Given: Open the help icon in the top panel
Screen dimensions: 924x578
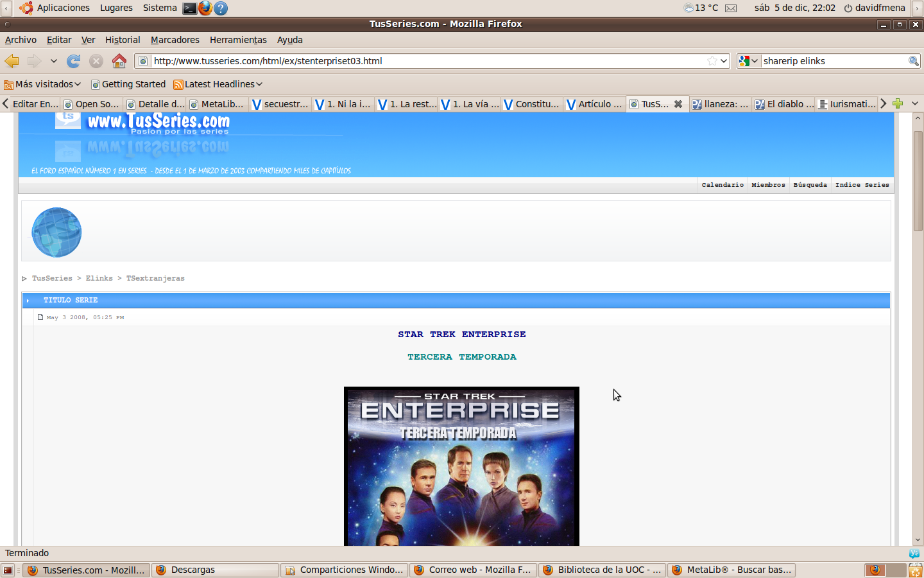Looking at the screenshot, I should (x=221, y=8).
